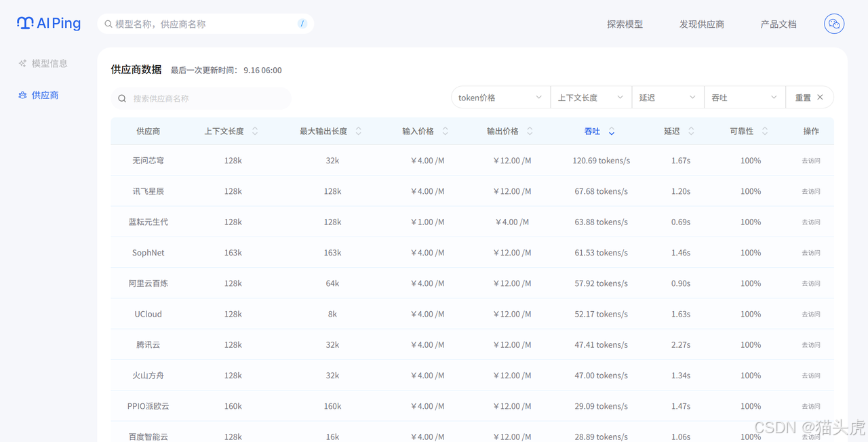
Task: Sort by 最大输出长度 column arrows
Action: [358, 131]
